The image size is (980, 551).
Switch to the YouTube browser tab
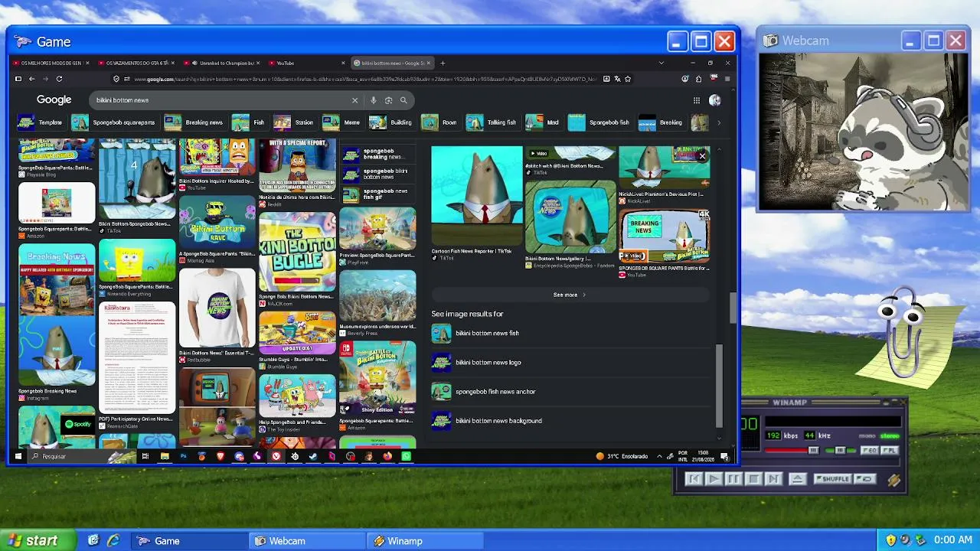click(307, 63)
